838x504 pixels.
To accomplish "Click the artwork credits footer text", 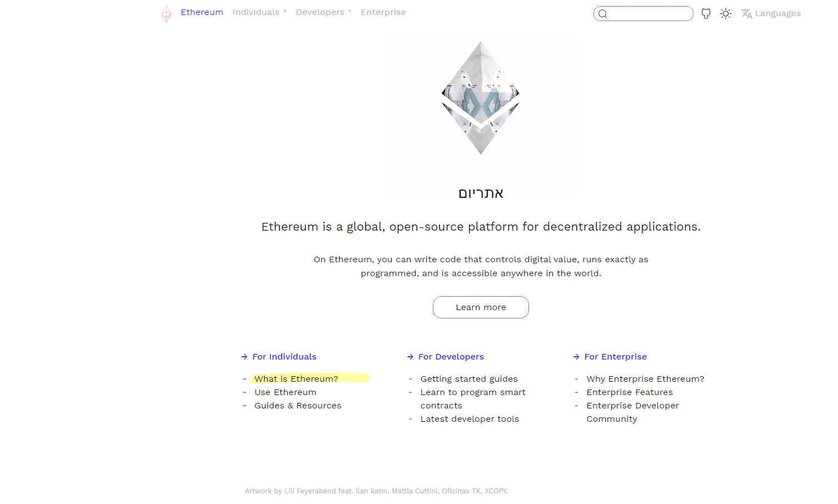I will [376, 491].
